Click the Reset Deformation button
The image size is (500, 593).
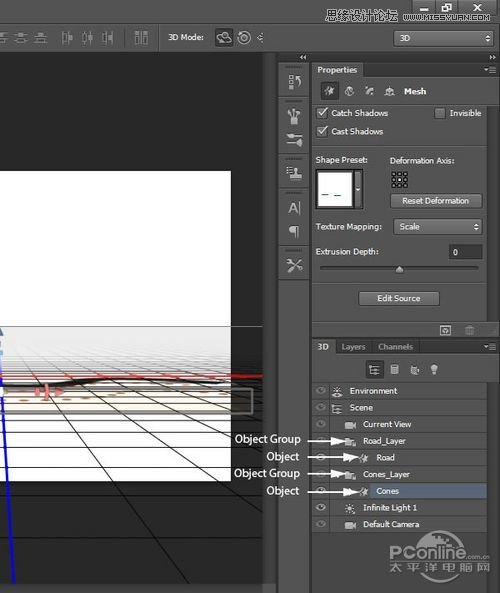pyautogui.click(x=436, y=201)
